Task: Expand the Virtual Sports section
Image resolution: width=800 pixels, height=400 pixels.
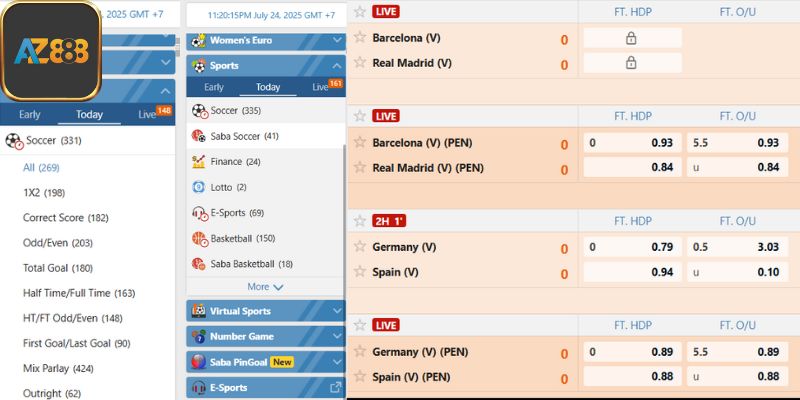Action: 265,310
